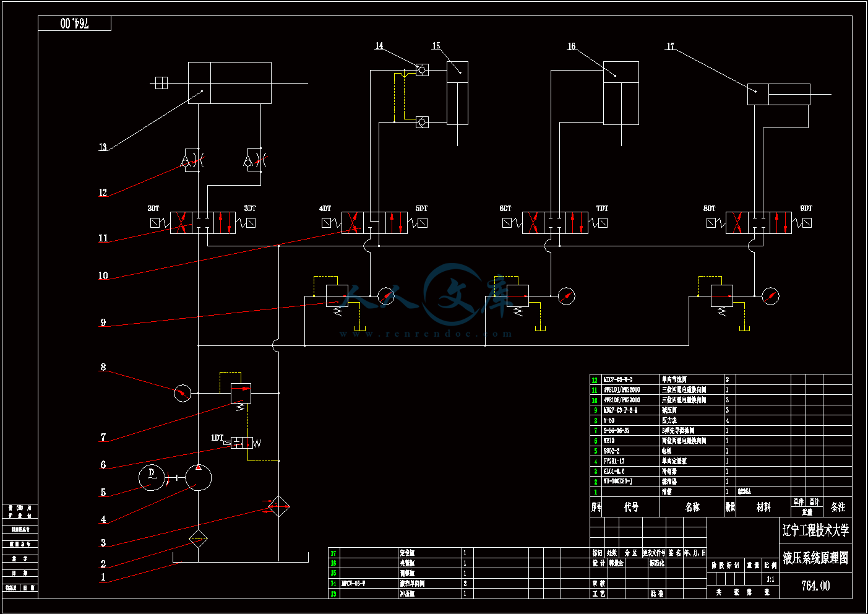868x614 pixels.
Task: Select the callout number 14 at the top
Action: click(379, 46)
